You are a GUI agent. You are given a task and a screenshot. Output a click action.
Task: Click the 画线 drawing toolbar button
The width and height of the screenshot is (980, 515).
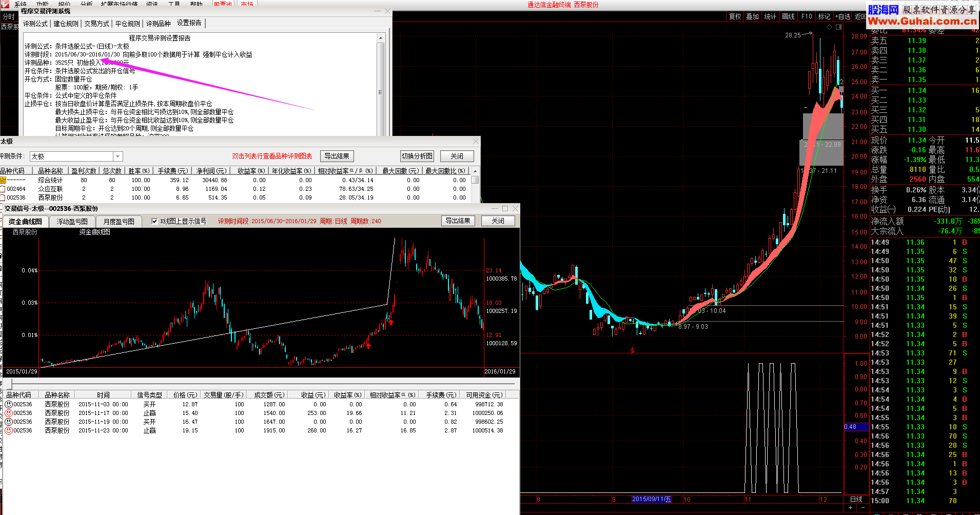click(x=788, y=16)
